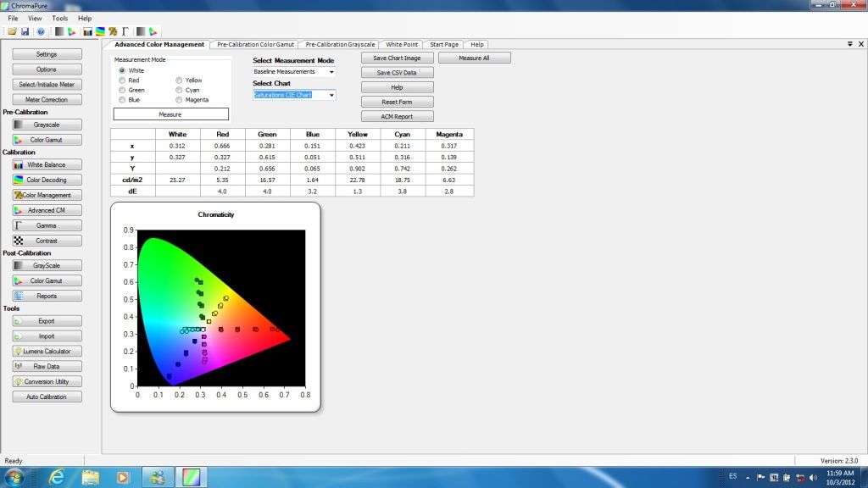868x488 pixels.
Task: Click the first color gamut triangle icon in the top toolbar
Action: (x=72, y=31)
